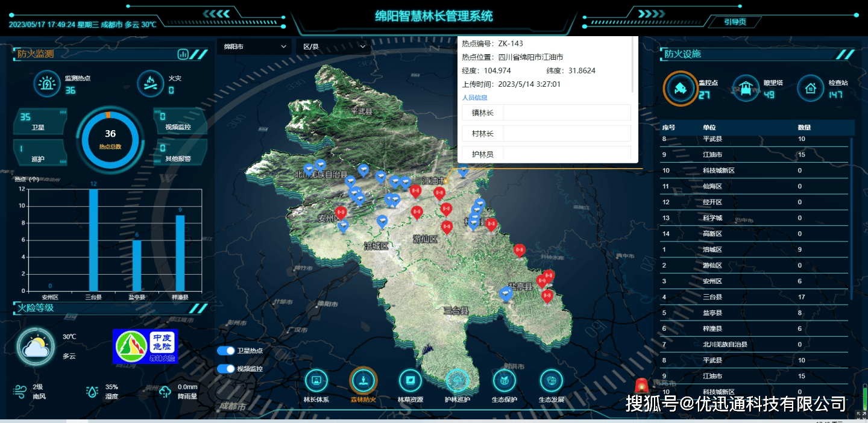The width and height of the screenshot is (868, 423).
Task: Click the 火灾 campfire icon
Action: pyautogui.click(x=150, y=84)
